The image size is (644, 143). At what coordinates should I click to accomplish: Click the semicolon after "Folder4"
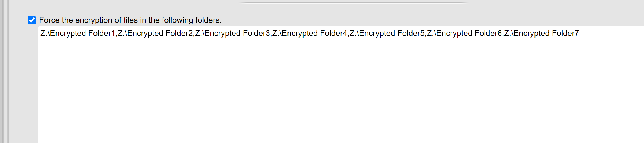348,34
